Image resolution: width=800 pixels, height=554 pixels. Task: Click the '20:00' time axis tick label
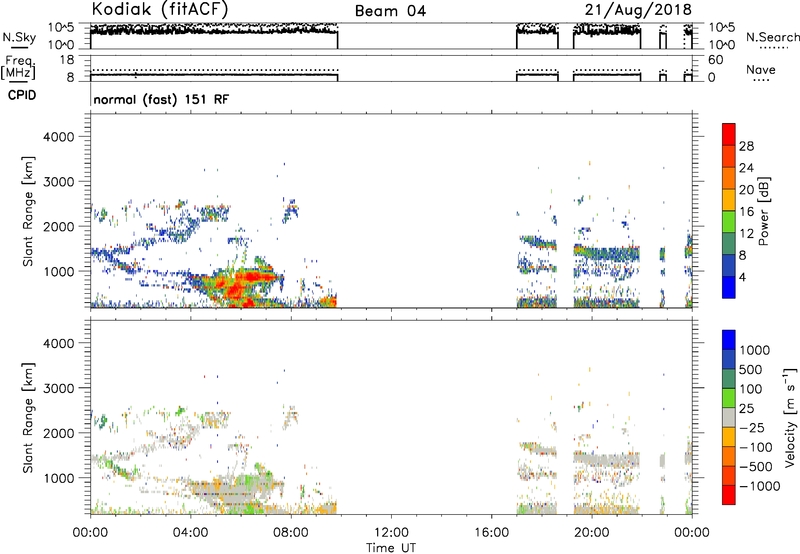(592, 532)
